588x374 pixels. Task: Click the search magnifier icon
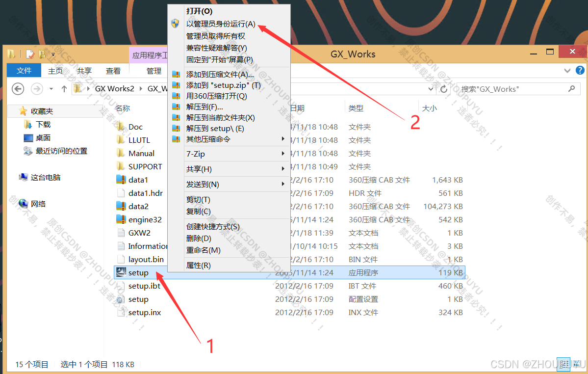(x=571, y=88)
